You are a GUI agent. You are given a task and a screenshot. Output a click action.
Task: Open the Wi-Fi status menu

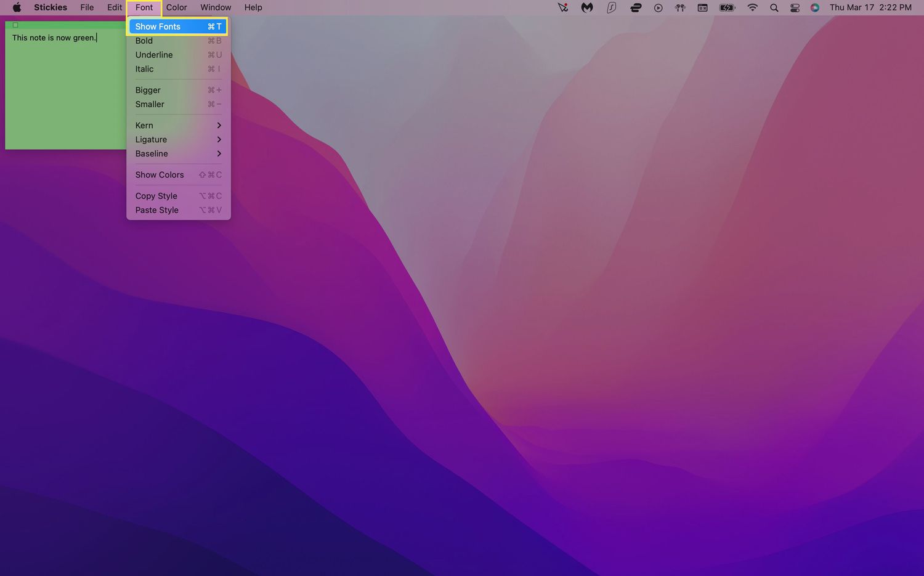pyautogui.click(x=752, y=7)
